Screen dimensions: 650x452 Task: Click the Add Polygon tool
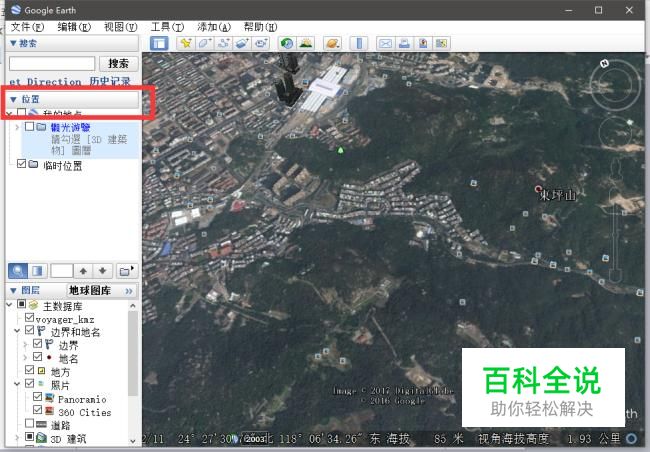(x=204, y=43)
